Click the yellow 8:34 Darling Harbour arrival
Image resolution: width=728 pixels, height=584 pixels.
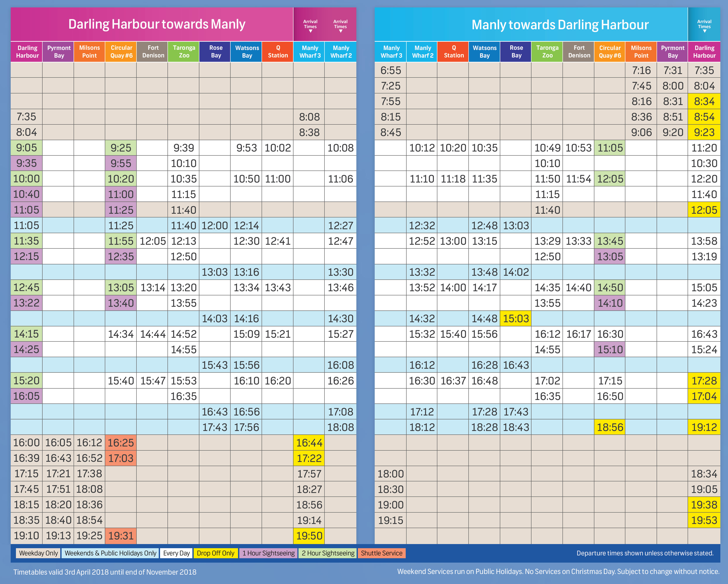click(x=704, y=101)
